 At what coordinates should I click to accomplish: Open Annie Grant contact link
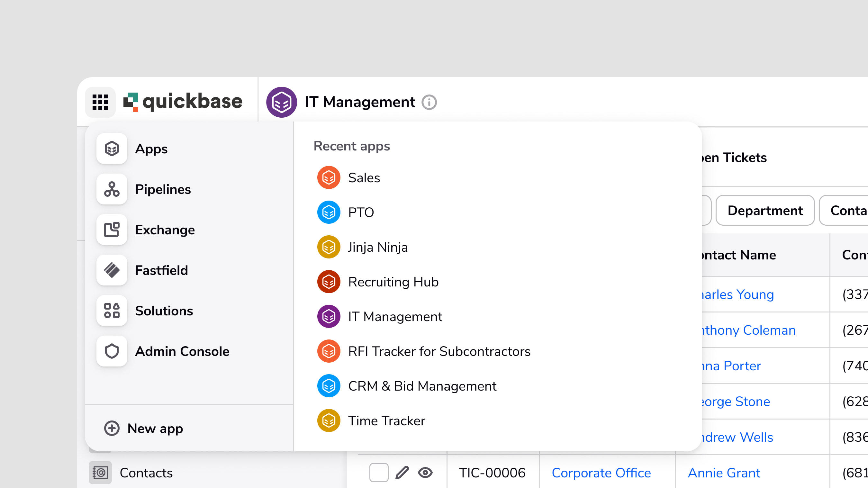(724, 473)
